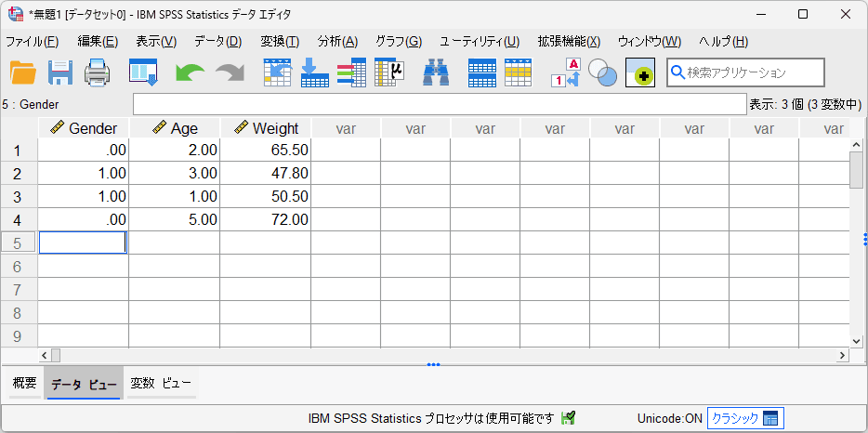Screen dimensions: 868x433
Task: Select the Weight column header
Action: click(266, 128)
